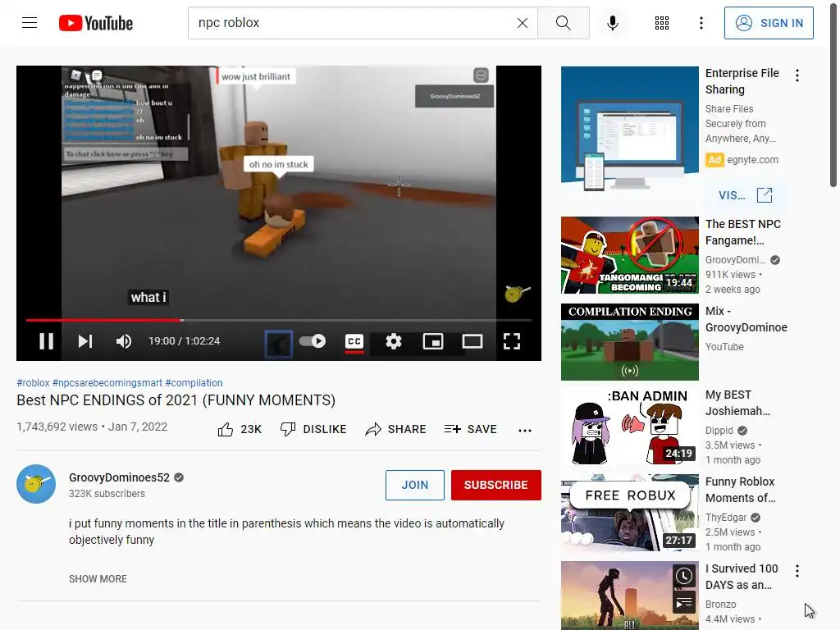840x630 pixels.
Task: Open GroovyDominoes52 channel avatar
Action: click(x=36, y=484)
